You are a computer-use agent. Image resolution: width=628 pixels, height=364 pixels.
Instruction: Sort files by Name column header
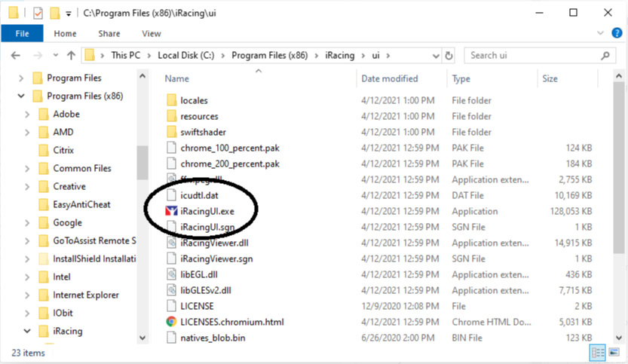click(x=176, y=78)
